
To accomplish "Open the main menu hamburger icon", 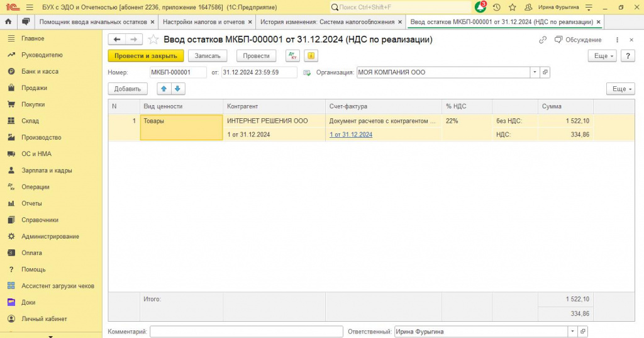I will coord(30,8).
